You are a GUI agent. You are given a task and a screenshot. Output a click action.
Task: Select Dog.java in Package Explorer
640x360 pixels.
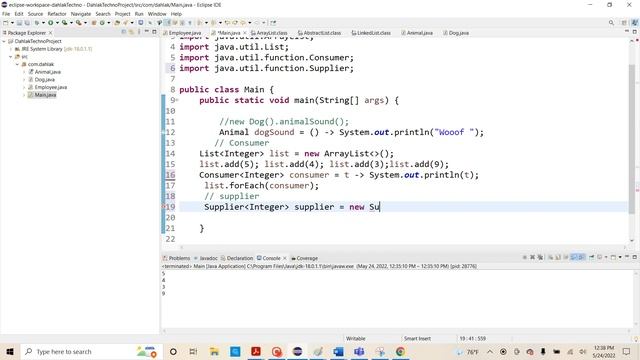(x=44, y=80)
